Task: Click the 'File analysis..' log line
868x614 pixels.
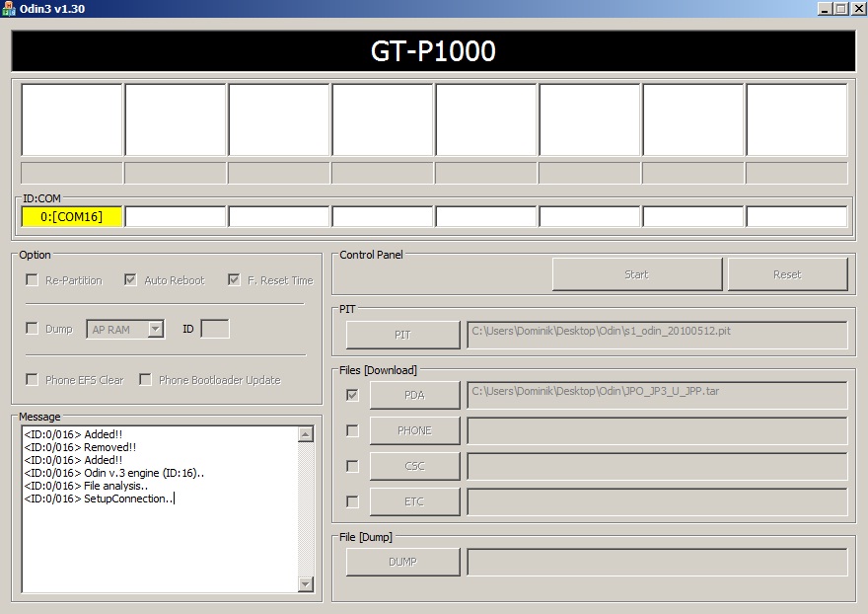Action: coord(86,486)
